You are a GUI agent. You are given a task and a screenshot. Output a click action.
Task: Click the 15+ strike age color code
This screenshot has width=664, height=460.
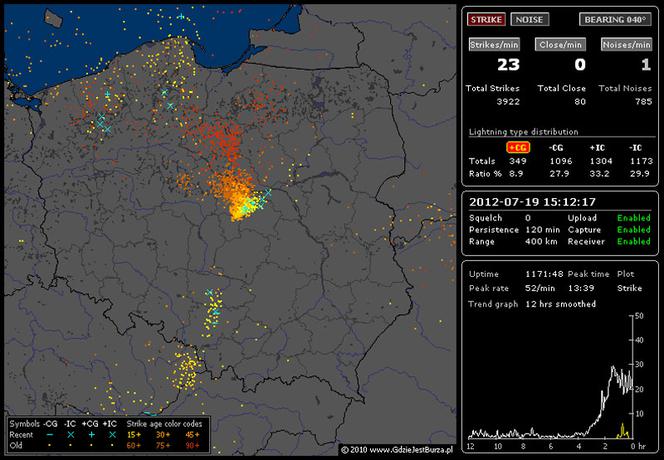tap(134, 435)
